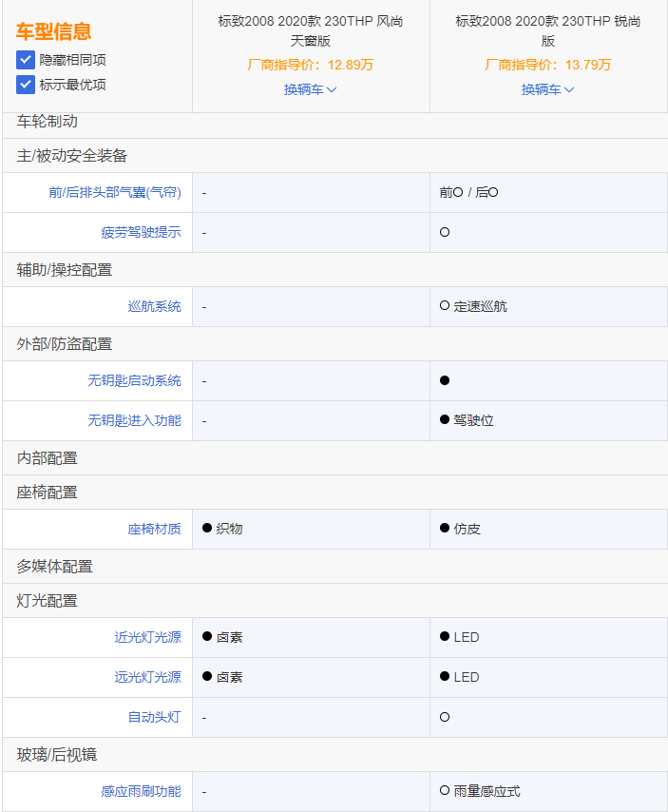Screen dimensions: 668x812
Task: Open 无钥匙进入功能 link
Action: (x=135, y=420)
